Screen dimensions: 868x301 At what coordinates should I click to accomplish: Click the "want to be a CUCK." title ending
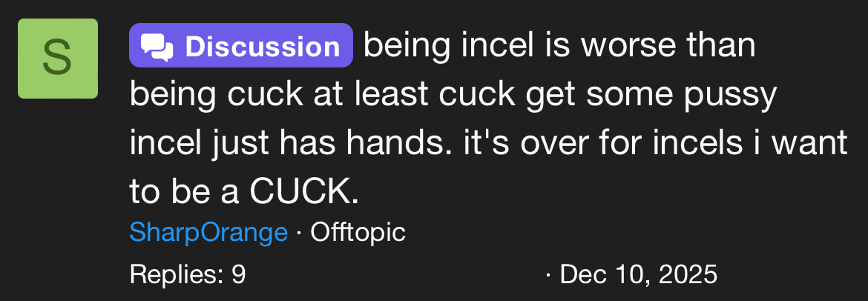[x=245, y=192]
